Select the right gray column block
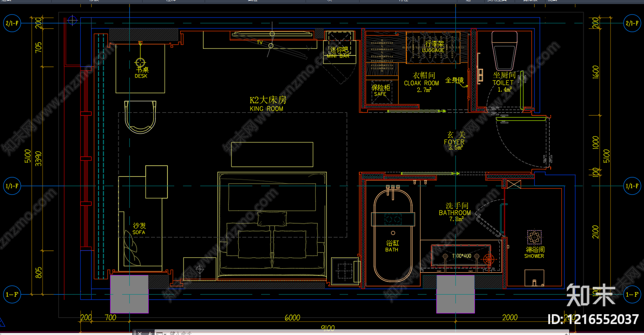 click(x=455, y=294)
